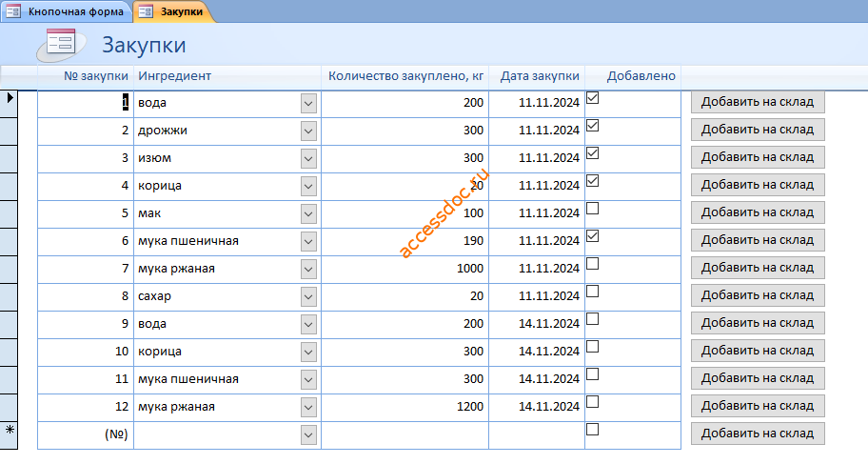Image resolution: width=868 pixels, height=464 pixels.
Task: Click Добавить на склад in the new record row
Action: [758, 434]
